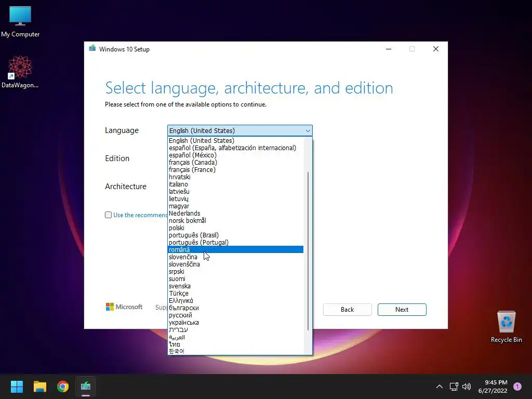
Task: Select português (Brasil) option
Action: pyautogui.click(x=235, y=235)
